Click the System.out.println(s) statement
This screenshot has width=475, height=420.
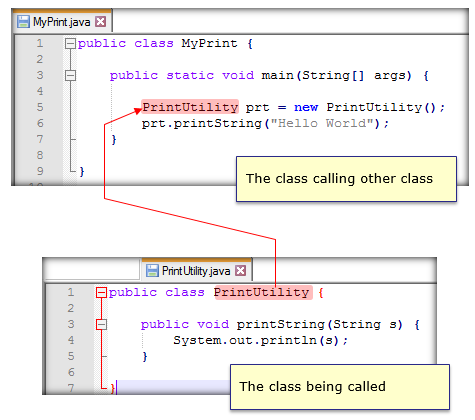click(260, 340)
